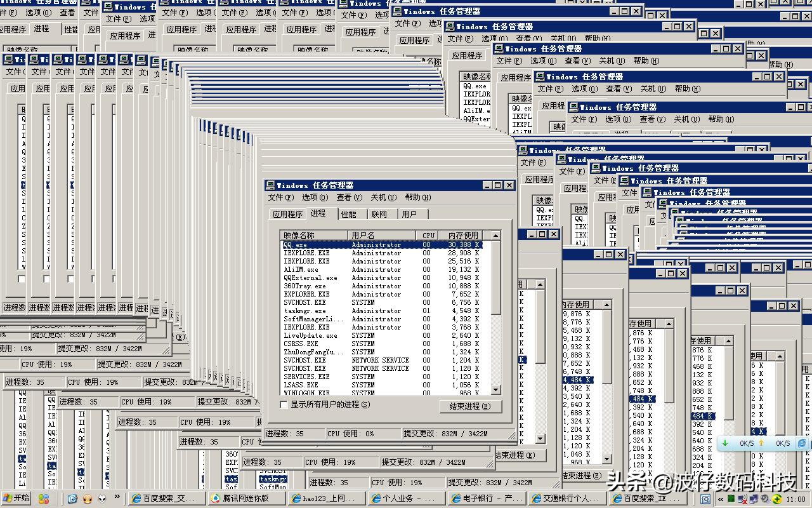Viewport: 812px width, 508px height.
Task: Open 文件(F) menu in front Task Manager
Action: [x=280, y=197]
